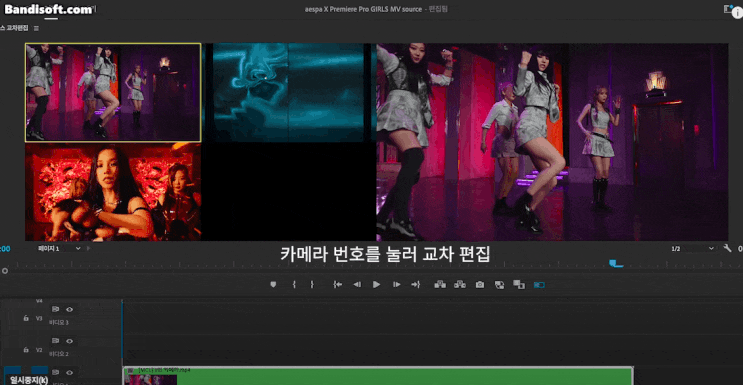Screen dimensions: 743x385
Task: Click the project title 'aespa X Premiere Pro GIRLS MV source'
Action: click(x=363, y=9)
